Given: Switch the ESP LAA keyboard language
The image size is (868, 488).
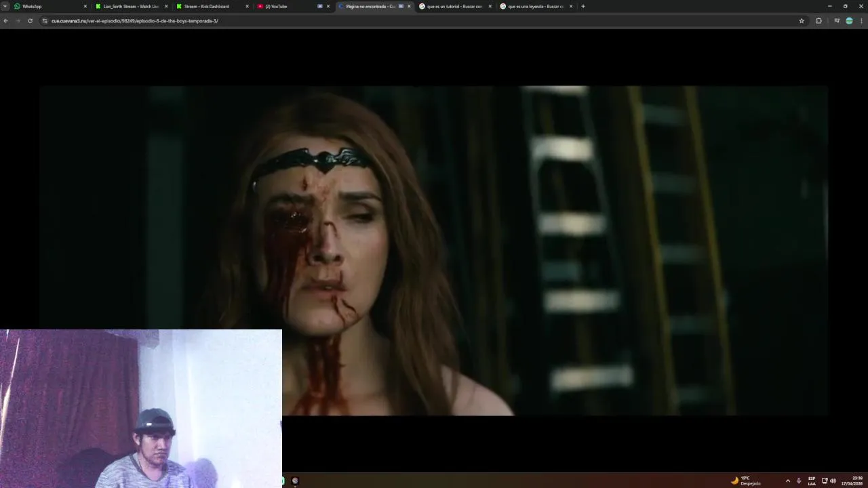Looking at the screenshot, I should pyautogui.click(x=812, y=481).
